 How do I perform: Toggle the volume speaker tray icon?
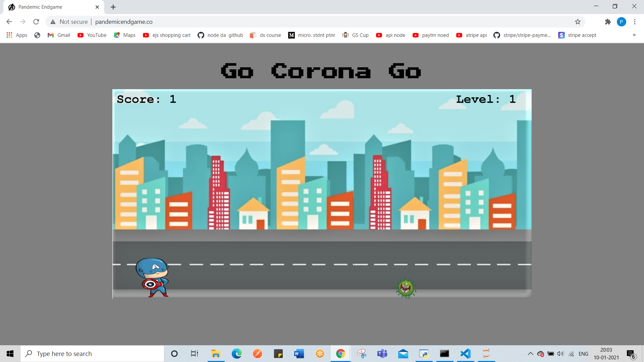(560, 354)
